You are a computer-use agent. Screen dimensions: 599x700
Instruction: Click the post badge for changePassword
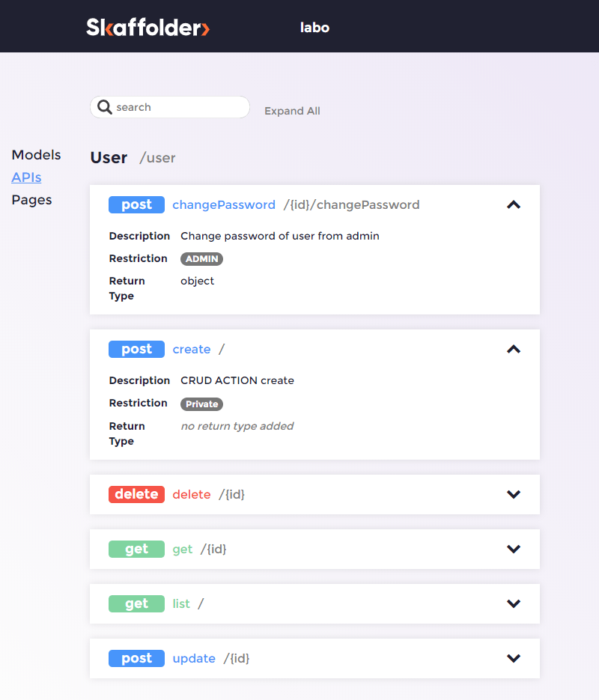pos(136,204)
